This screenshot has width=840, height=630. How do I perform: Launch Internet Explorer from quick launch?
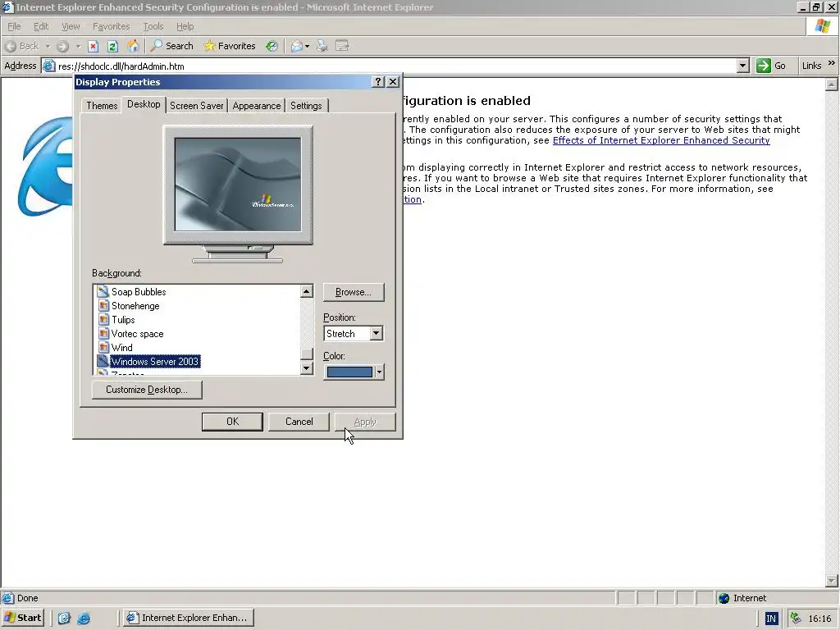click(84, 619)
